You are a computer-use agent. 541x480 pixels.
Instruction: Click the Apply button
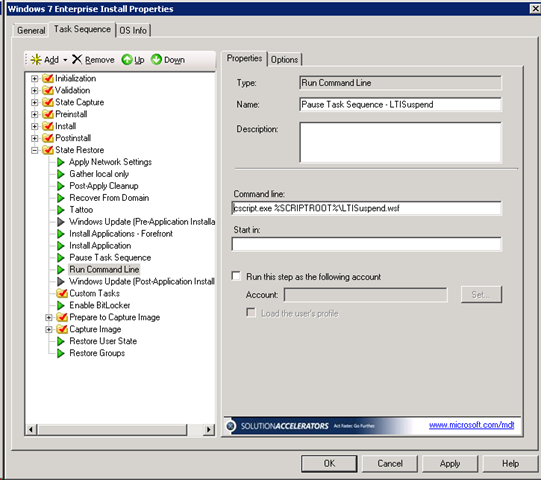pyautogui.click(x=450, y=463)
